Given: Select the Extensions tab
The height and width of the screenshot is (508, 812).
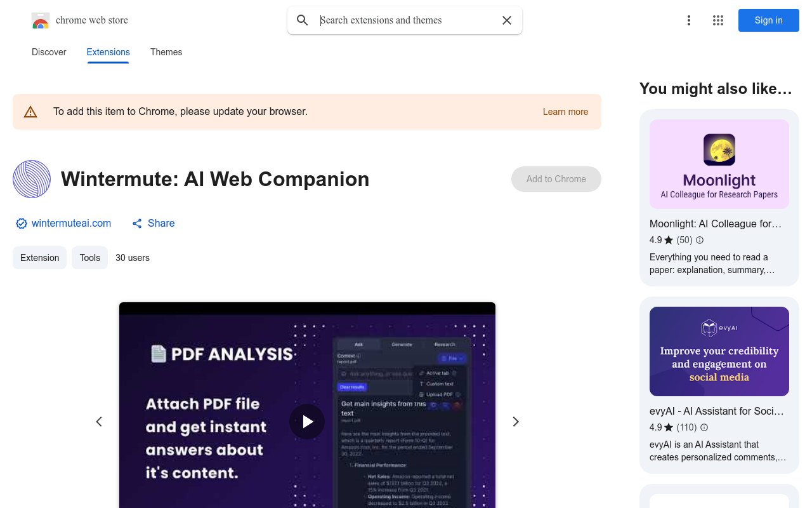Looking at the screenshot, I should tap(108, 52).
